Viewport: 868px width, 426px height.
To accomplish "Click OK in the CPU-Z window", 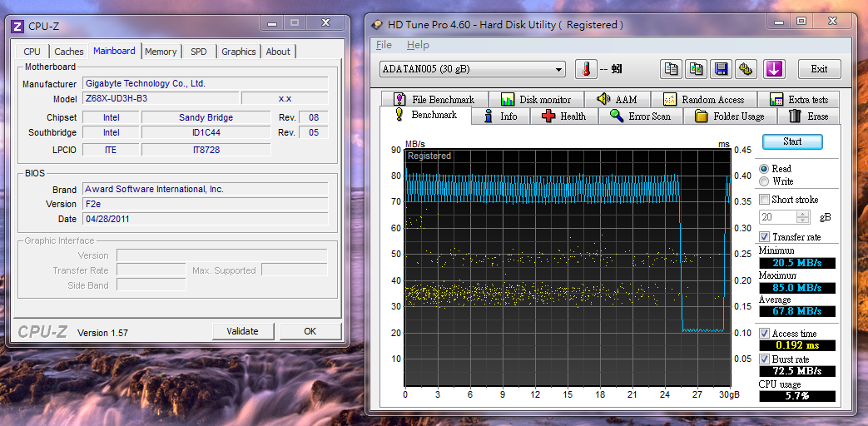I will 310,331.
